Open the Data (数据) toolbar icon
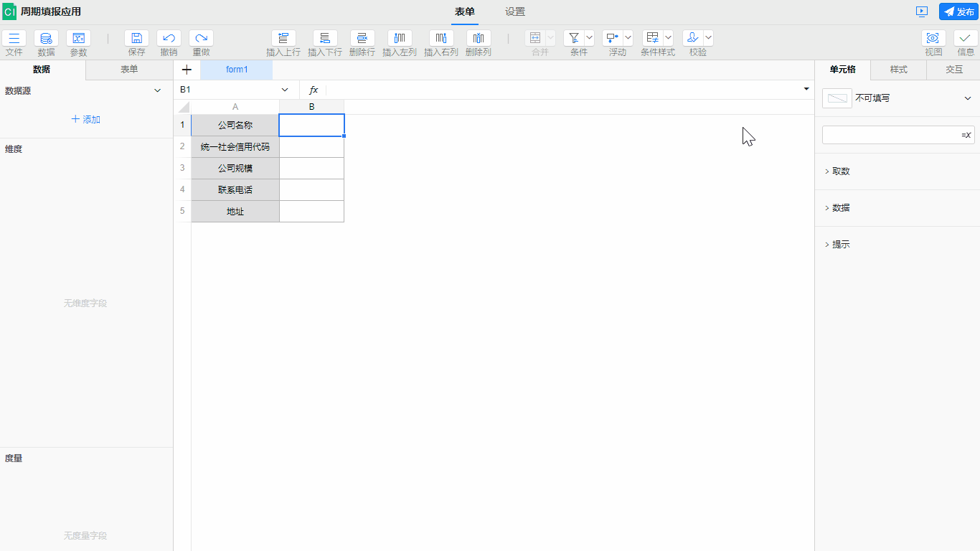The width and height of the screenshot is (980, 551). click(46, 39)
